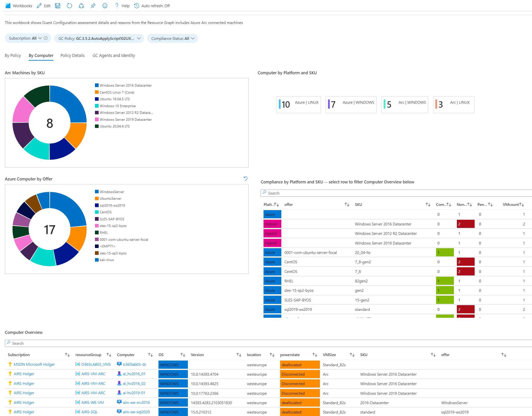Switch to the By Policy tab

click(x=13, y=55)
